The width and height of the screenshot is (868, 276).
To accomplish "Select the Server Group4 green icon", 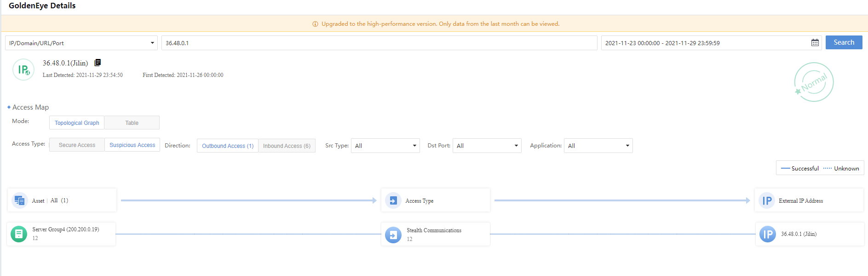I will tap(19, 234).
